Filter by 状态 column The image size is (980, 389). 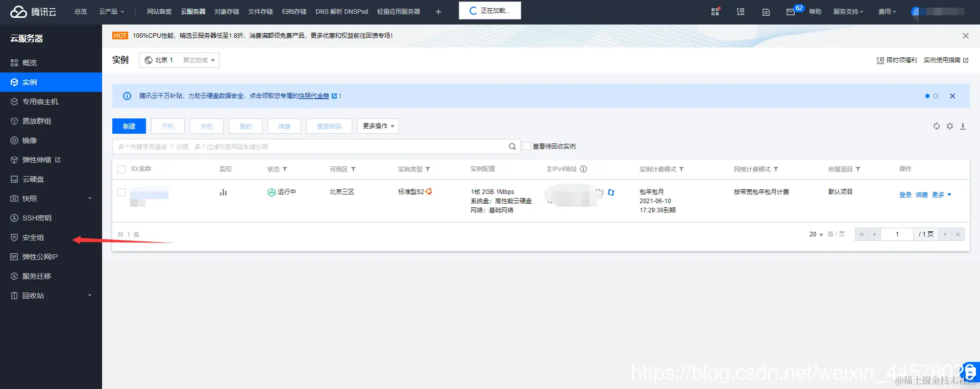coord(285,169)
